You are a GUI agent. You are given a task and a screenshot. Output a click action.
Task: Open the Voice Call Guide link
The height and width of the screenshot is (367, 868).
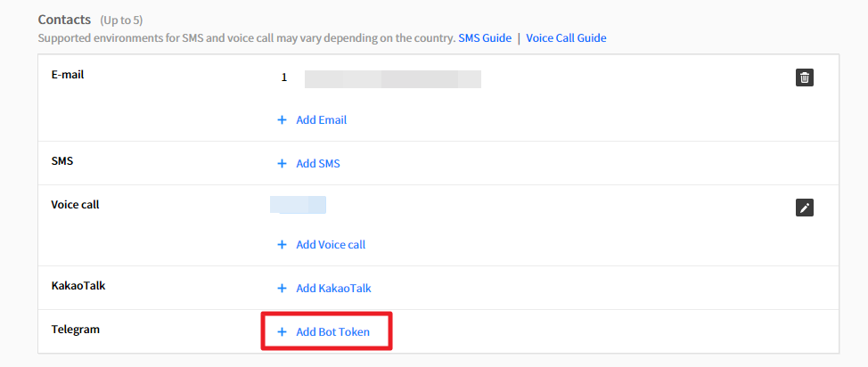(566, 38)
